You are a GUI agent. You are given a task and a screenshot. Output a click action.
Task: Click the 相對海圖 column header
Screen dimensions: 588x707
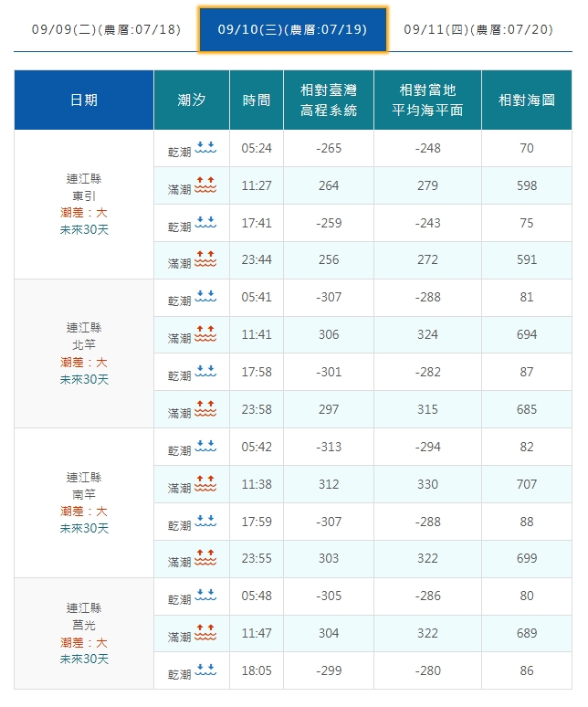point(527,100)
